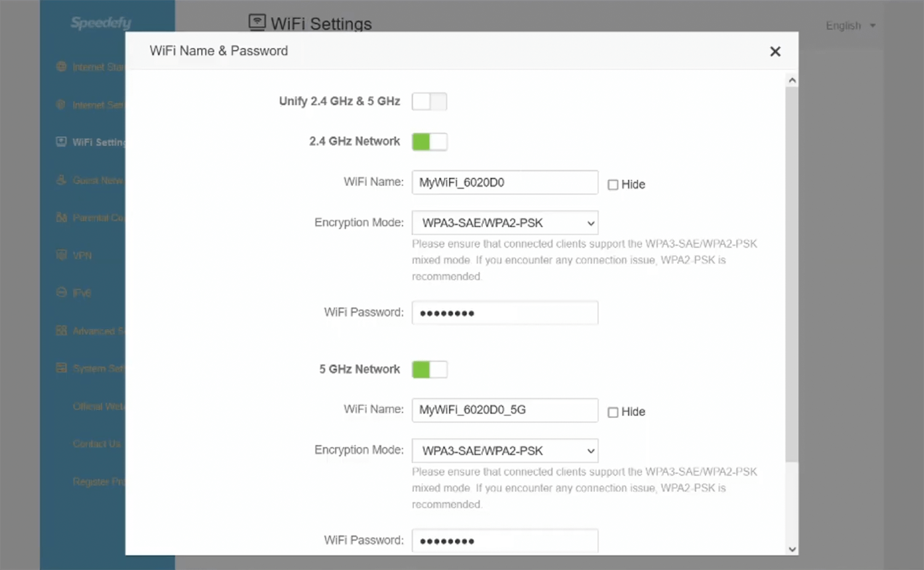Close the WiFi Name & Password dialog
Screen dimensions: 924x570
coord(775,52)
